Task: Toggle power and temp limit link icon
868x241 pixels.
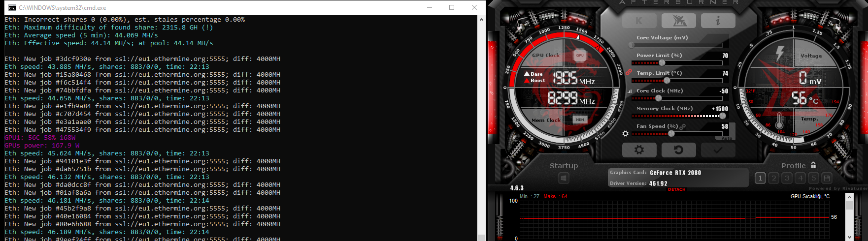Action: click(629, 72)
